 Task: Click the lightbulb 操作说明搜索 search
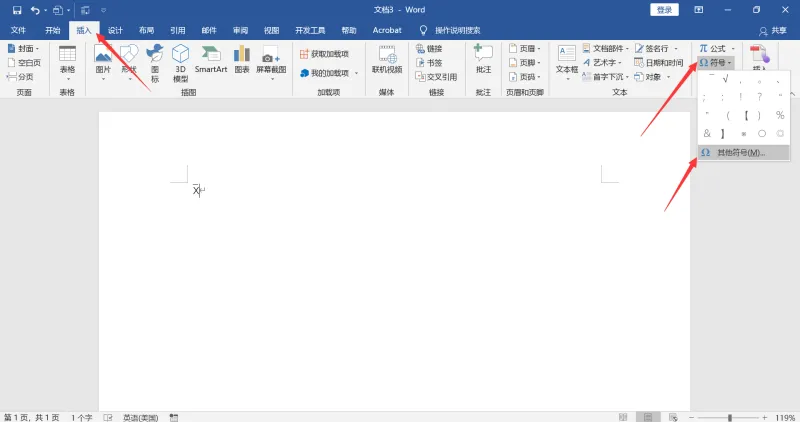(x=449, y=31)
